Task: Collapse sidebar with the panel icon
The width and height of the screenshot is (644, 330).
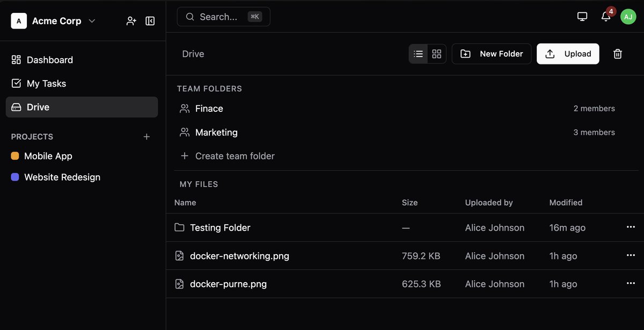Action: (x=150, y=21)
